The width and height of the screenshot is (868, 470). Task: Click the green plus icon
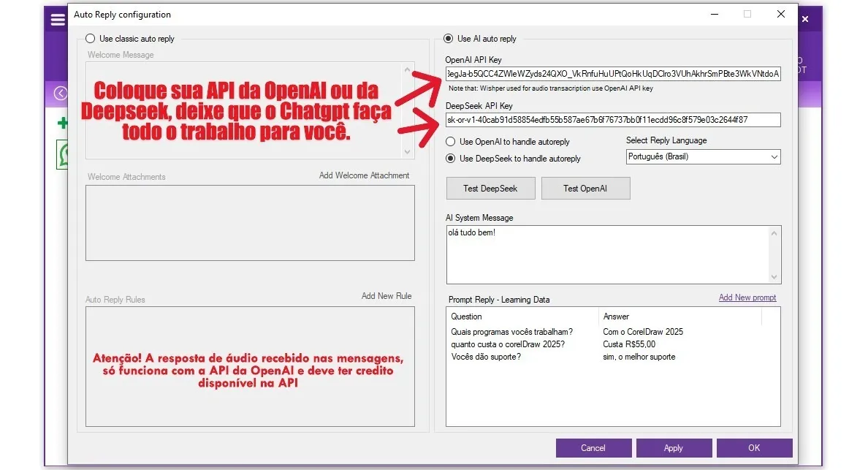pyautogui.click(x=62, y=123)
